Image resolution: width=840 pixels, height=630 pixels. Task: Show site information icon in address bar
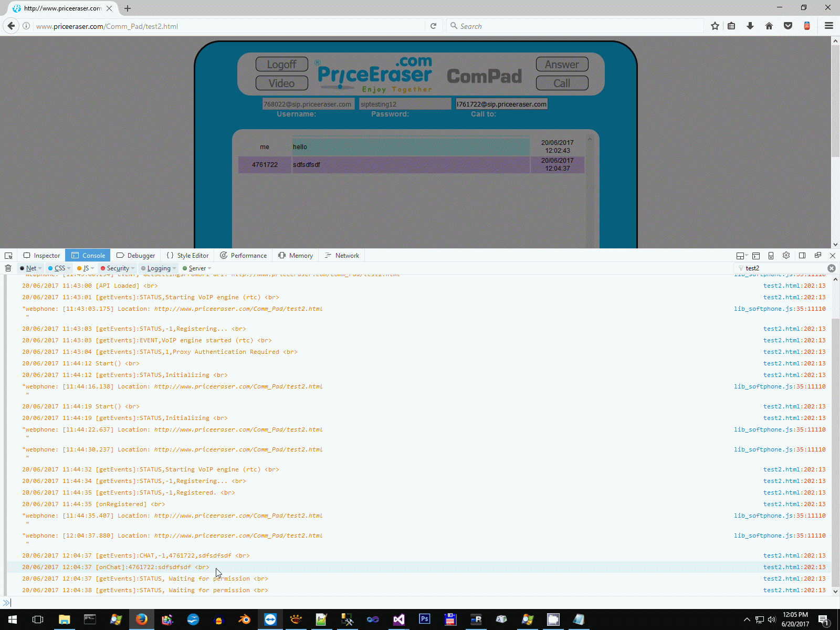[x=26, y=26]
